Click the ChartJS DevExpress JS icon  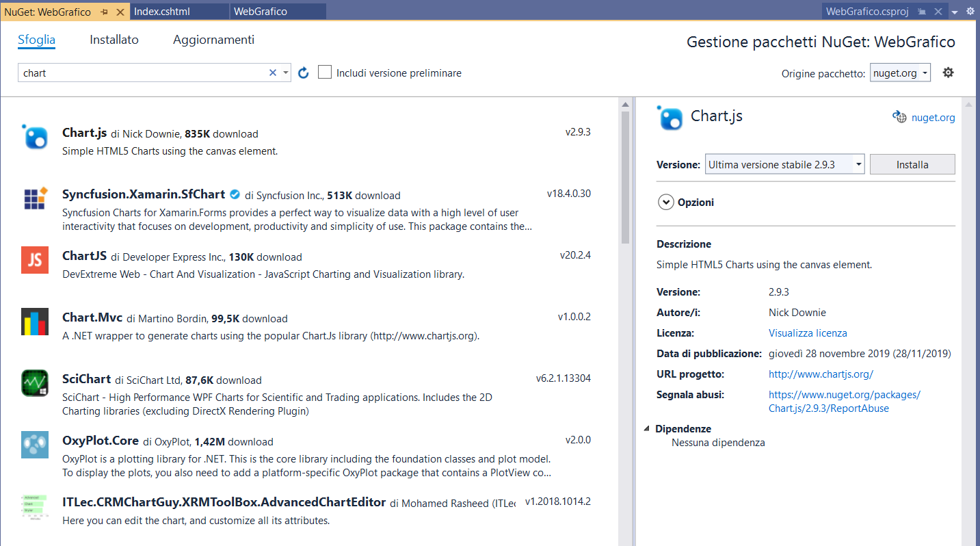35,260
